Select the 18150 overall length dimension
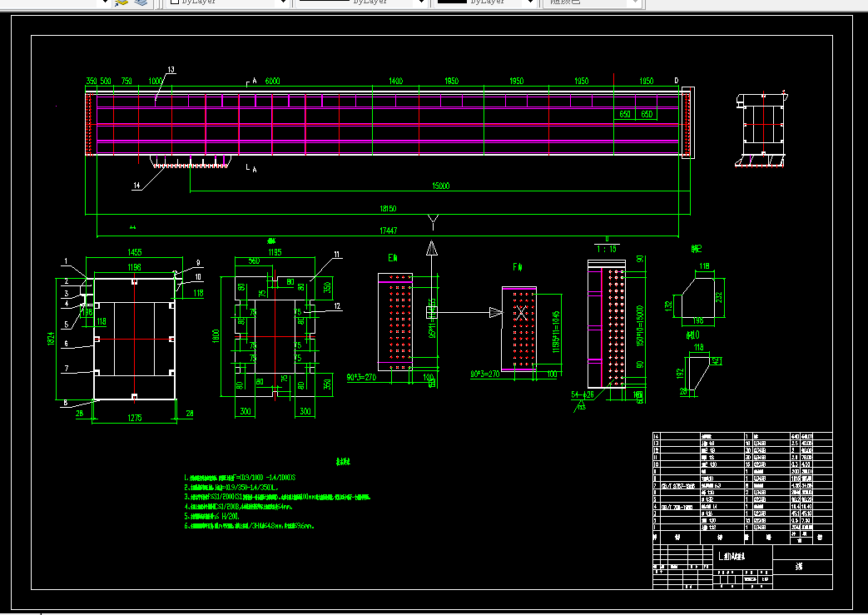This screenshot has width=868, height=615. point(388,209)
